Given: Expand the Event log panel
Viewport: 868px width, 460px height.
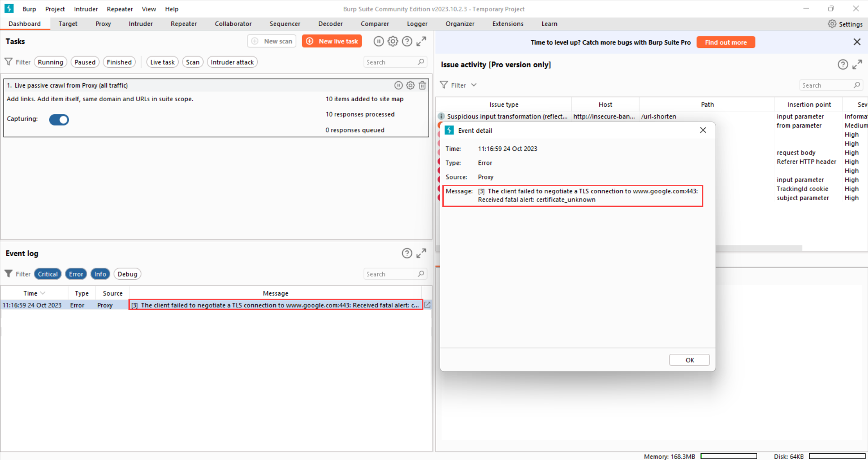Looking at the screenshot, I should (421, 253).
